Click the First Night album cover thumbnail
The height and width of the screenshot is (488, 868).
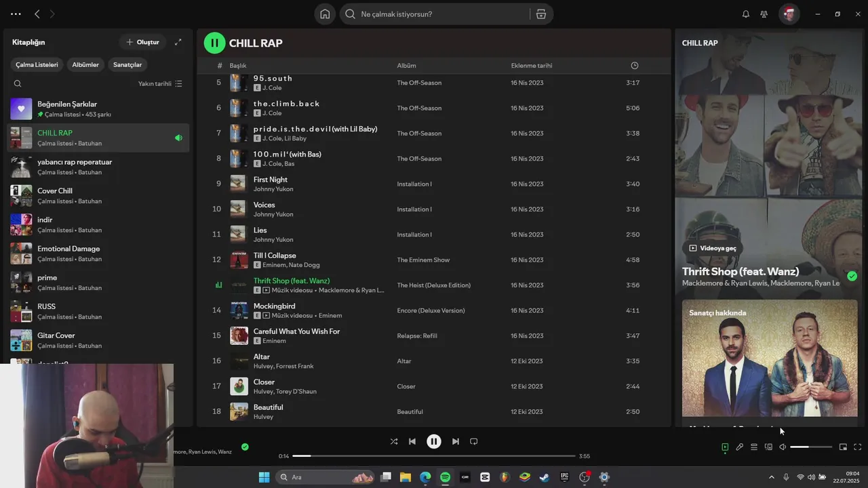coord(238,184)
